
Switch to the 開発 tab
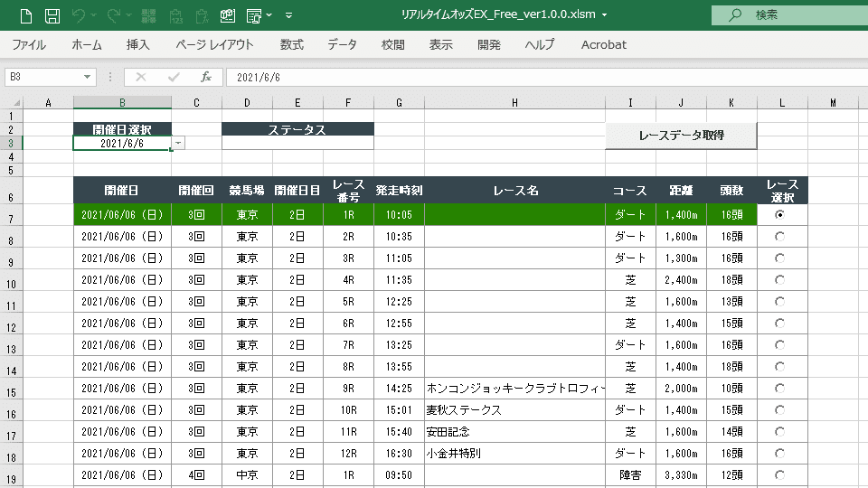point(489,45)
